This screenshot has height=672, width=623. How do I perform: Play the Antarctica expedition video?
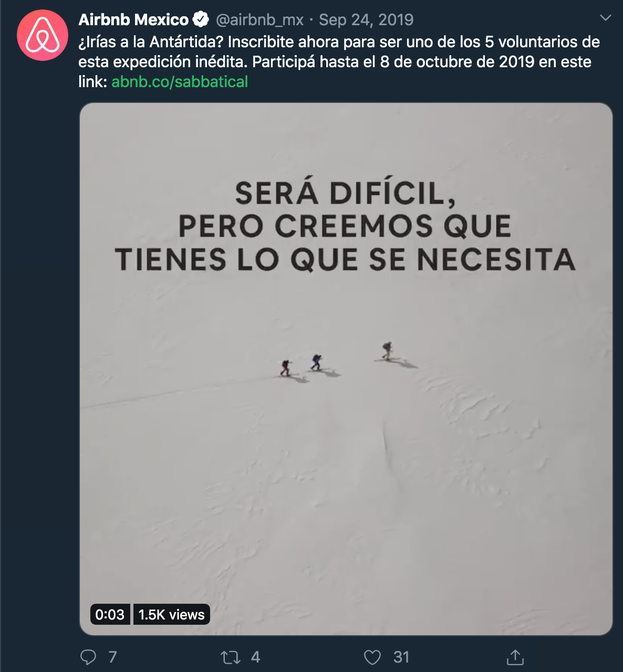click(346, 369)
